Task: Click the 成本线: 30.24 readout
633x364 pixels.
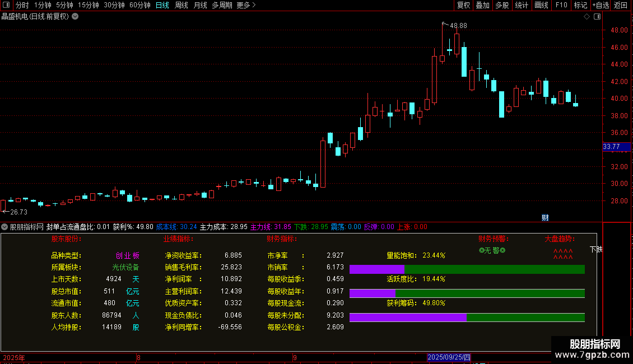Action: coord(176,227)
